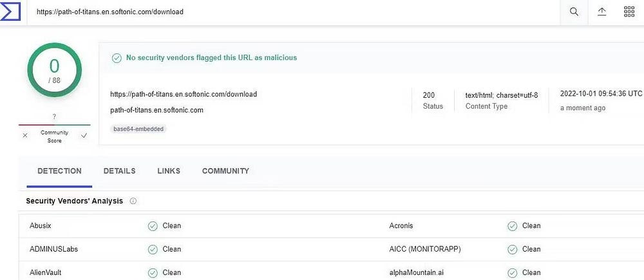The image size is (644, 280).
Task: Click the path-of-titans.en.softonic.com domain link
Action: pos(156,110)
